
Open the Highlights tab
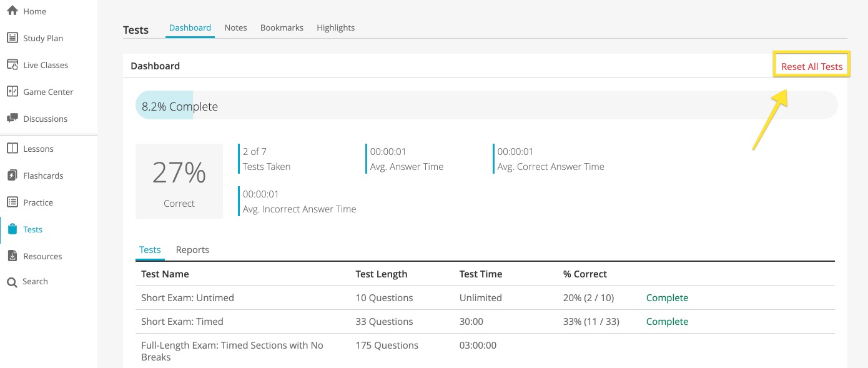tap(335, 27)
